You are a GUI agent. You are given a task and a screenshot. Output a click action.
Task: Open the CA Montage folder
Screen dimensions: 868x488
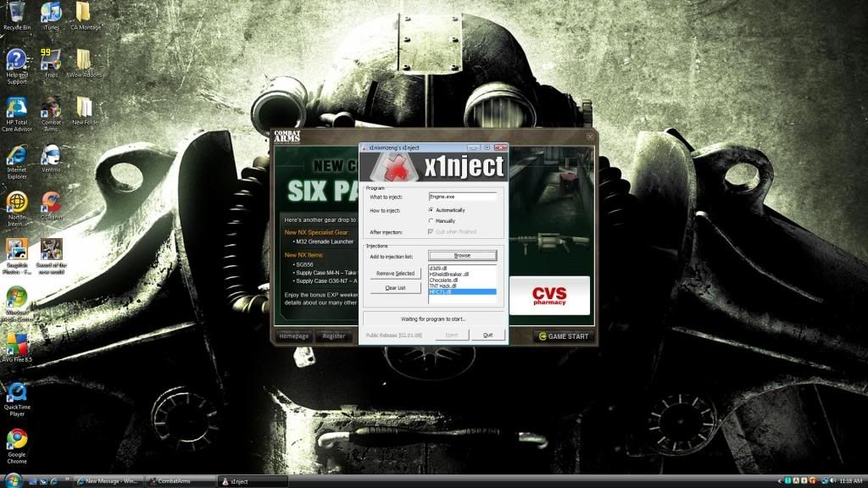pyautogui.click(x=85, y=15)
